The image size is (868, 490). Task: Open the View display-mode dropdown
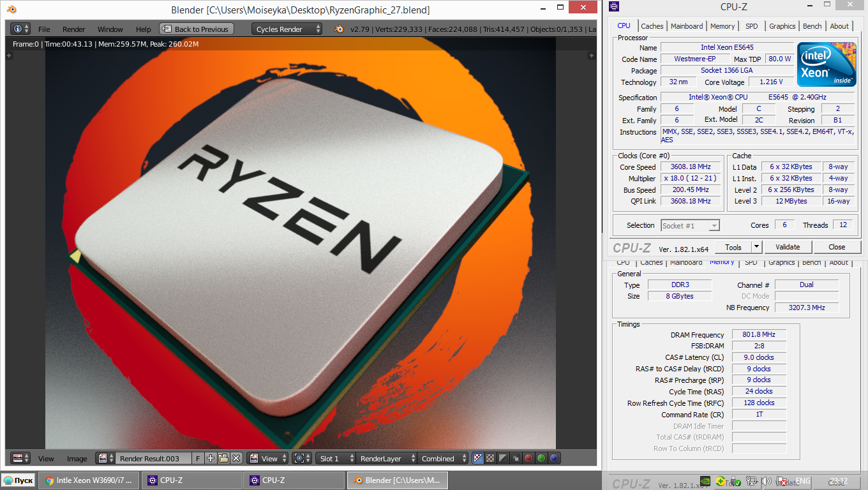click(267, 458)
